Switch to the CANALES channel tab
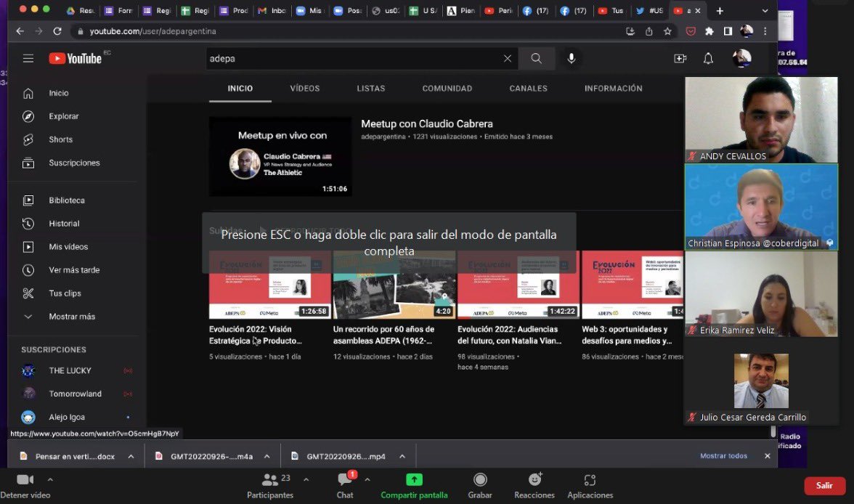 pos(529,89)
